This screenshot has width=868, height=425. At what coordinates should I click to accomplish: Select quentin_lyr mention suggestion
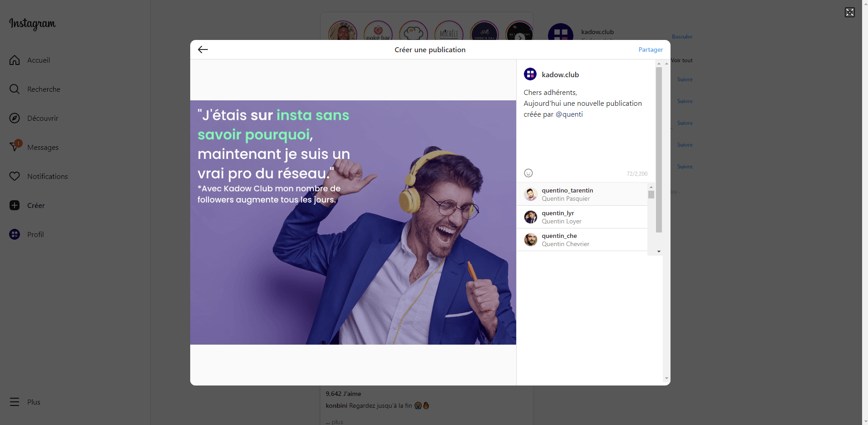pos(582,217)
